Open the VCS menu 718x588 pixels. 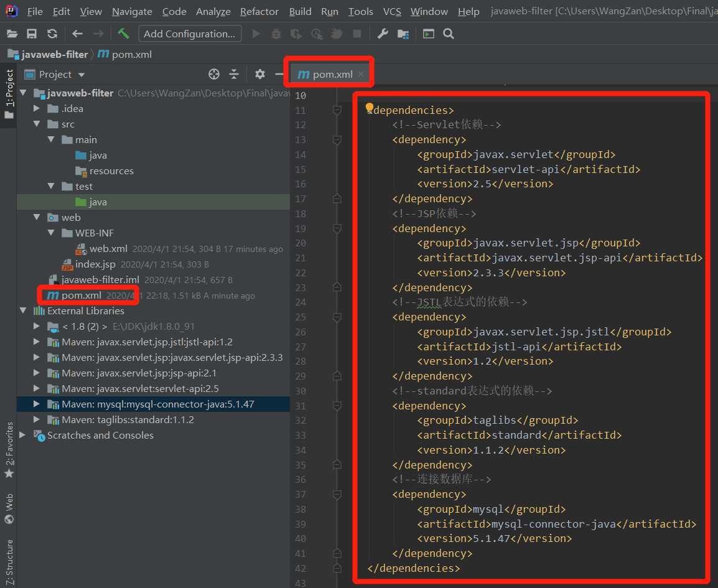(x=392, y=11)
